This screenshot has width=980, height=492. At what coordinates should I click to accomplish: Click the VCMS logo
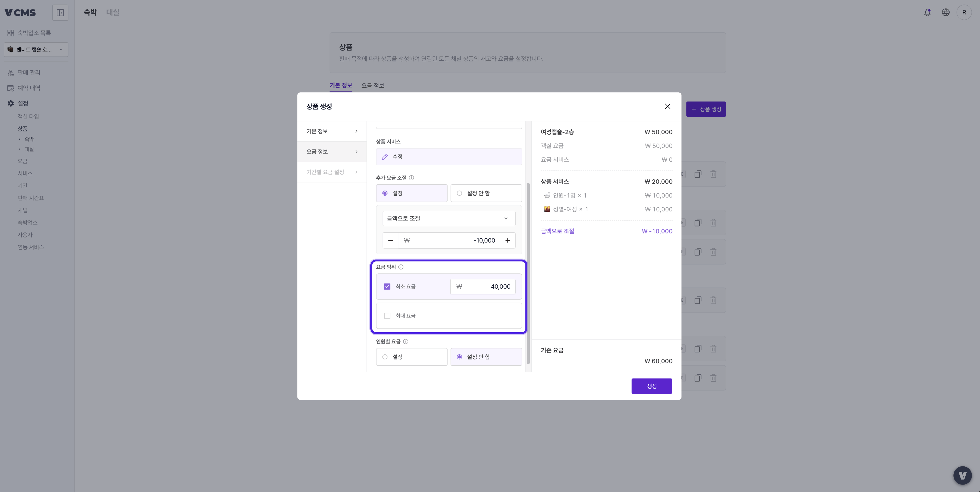pyautogui.click(x=20, y=12)
